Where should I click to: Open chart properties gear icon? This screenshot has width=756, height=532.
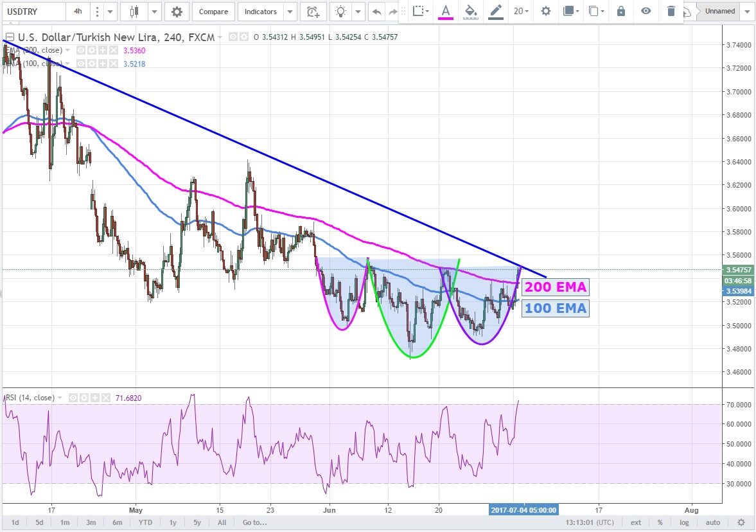tap(177, 12)
